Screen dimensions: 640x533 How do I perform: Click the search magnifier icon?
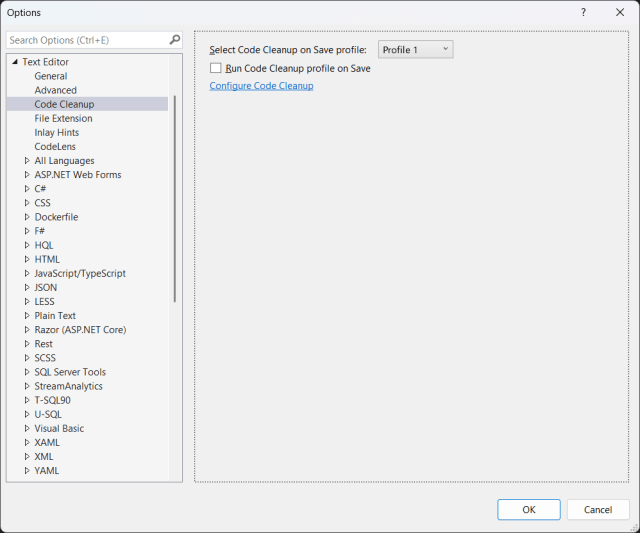click(175, 40)
